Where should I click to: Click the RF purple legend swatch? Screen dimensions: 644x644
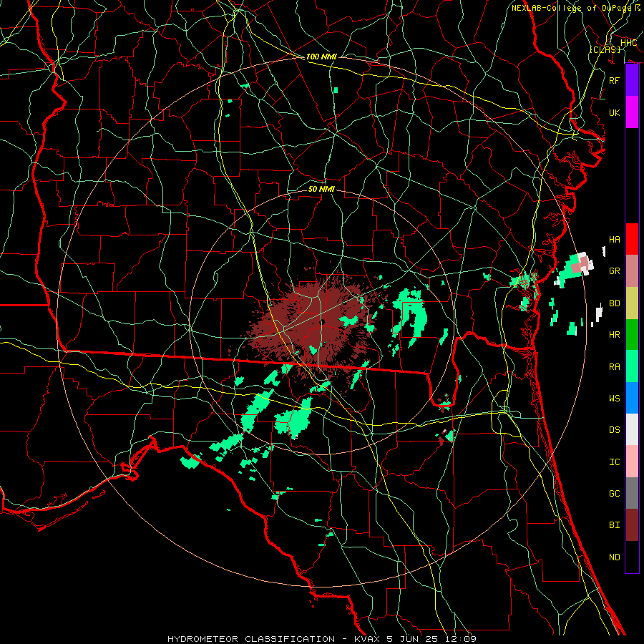tap(632, 80)
